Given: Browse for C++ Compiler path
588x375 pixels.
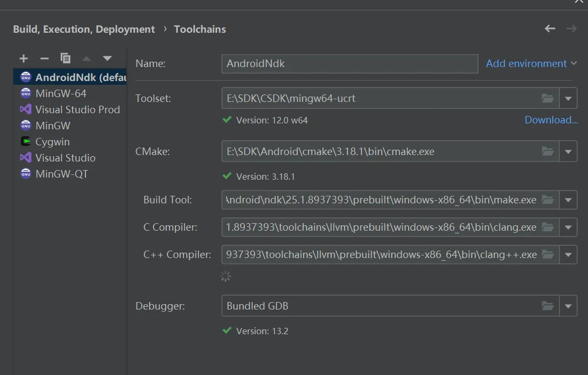Looking at the screenshot, I should click(548, 254).
